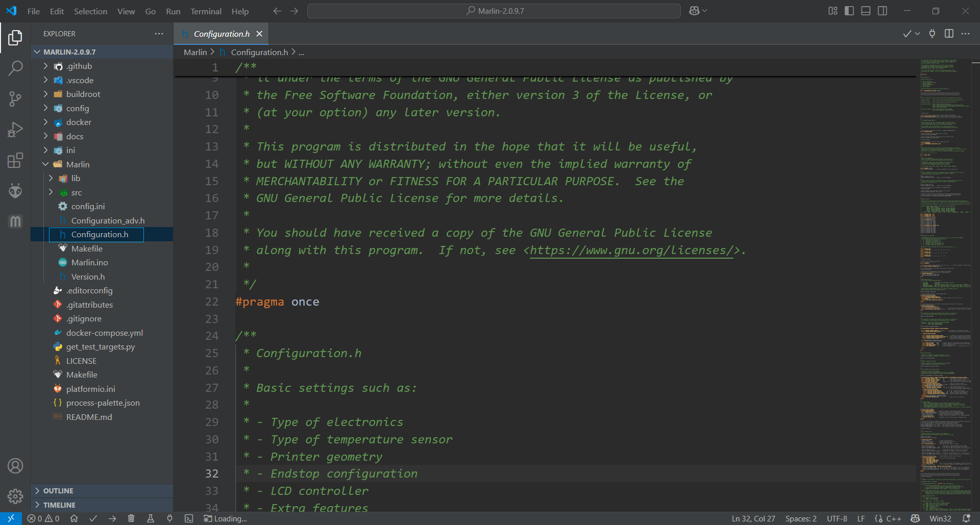Open PlatformIO Home from status bar
Viewport: 980px width, 525px height.
click(74, 518)
